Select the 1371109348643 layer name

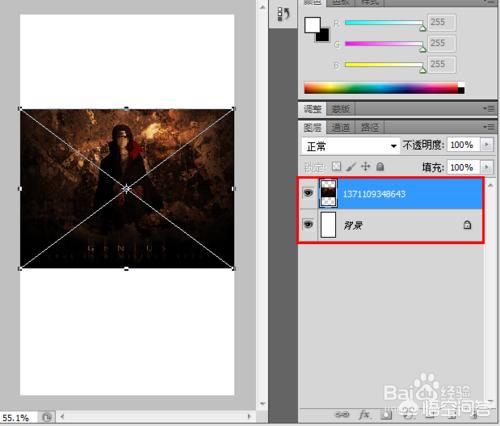(x=374, y=194)
